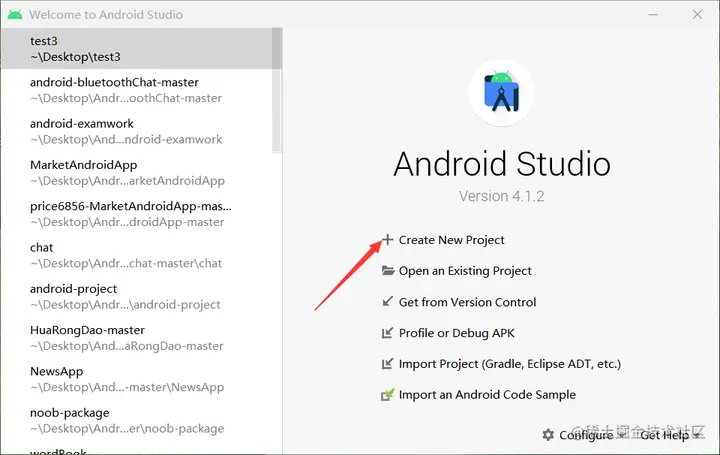Open recent project test3
The image size is (720, 455).
[x=137, y=49]
